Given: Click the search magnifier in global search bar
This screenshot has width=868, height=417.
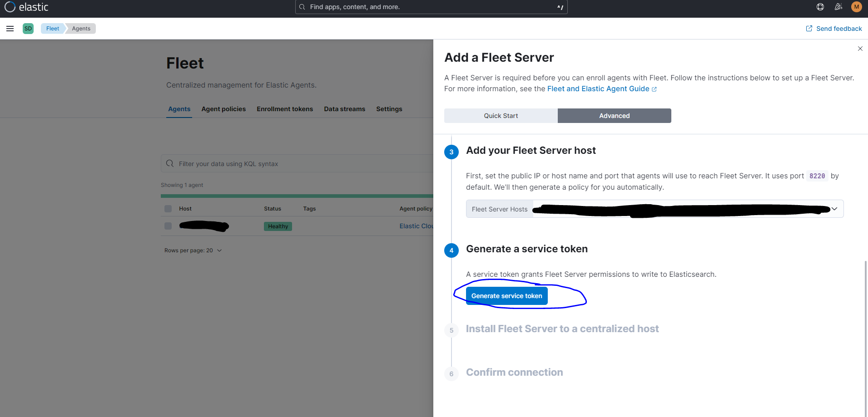Looking at the screenshot, I should point(302,7).
